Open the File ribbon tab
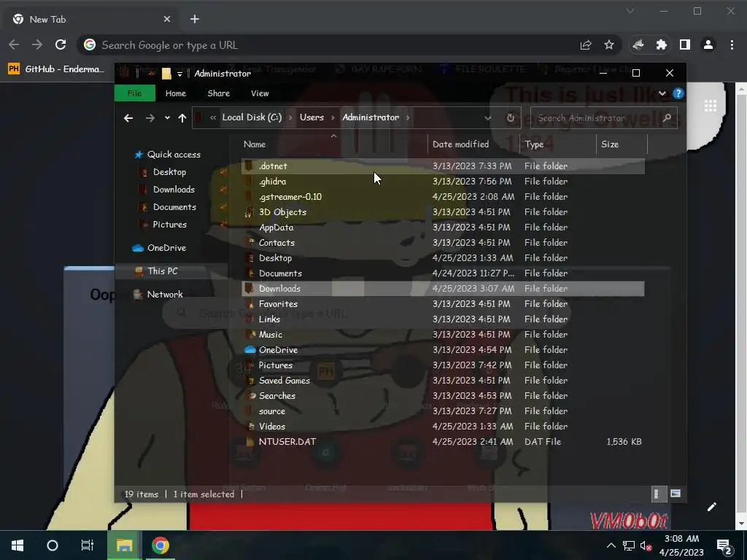Screen dimensions: 747x560 (x=135, y=93)
